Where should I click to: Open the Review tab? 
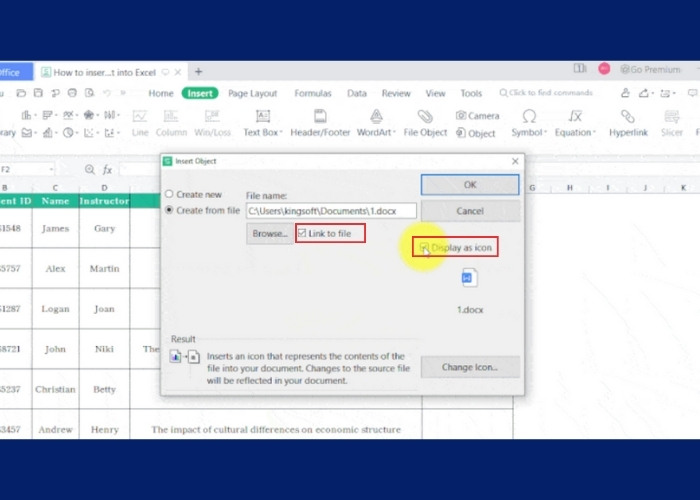[396, 93]
